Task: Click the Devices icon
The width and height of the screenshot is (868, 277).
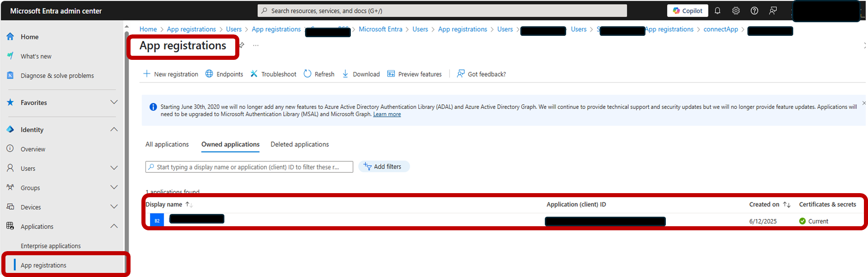Action: point(10,207)
